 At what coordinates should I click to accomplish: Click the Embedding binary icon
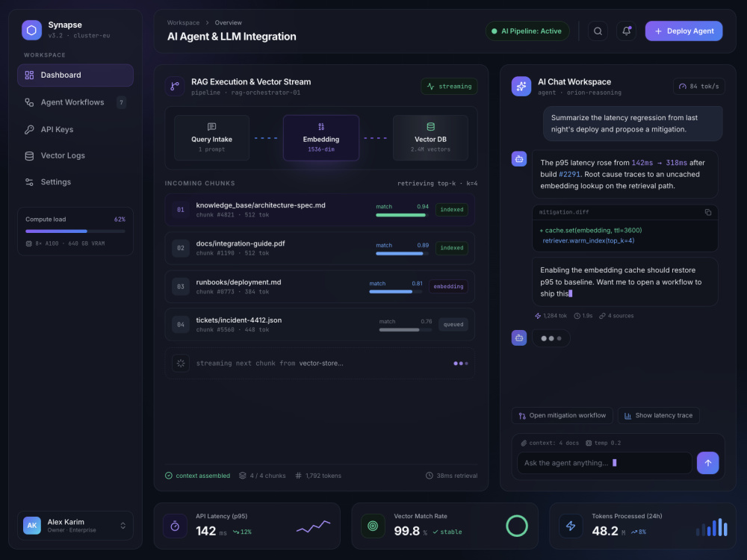pyautogui.click(x=321, y=127)
